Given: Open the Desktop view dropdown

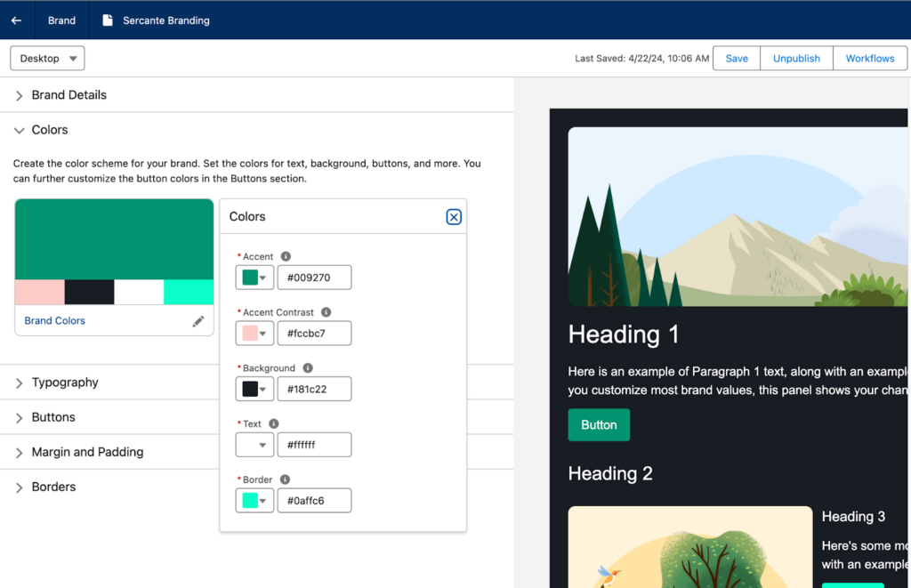Looking at the screenshot, I should [47, 59].
